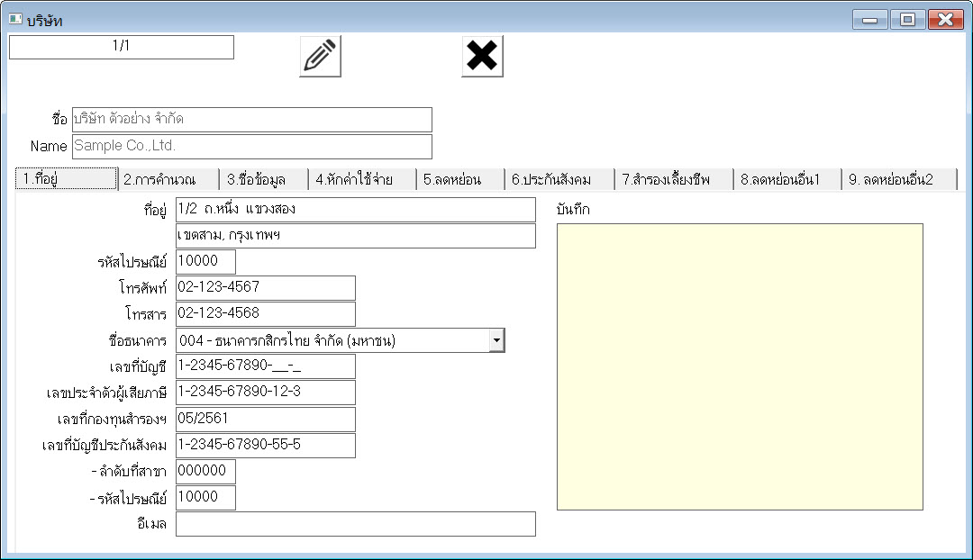Open the 9.ลดหย่อนอื่น2 tab
The image size is (973, 560).
(897, 179)
